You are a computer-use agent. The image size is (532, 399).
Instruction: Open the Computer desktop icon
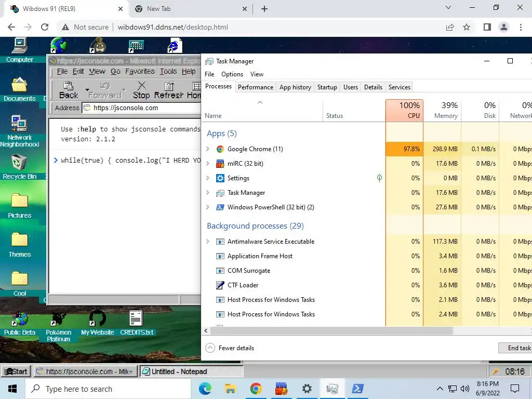(x=19, y=50)
